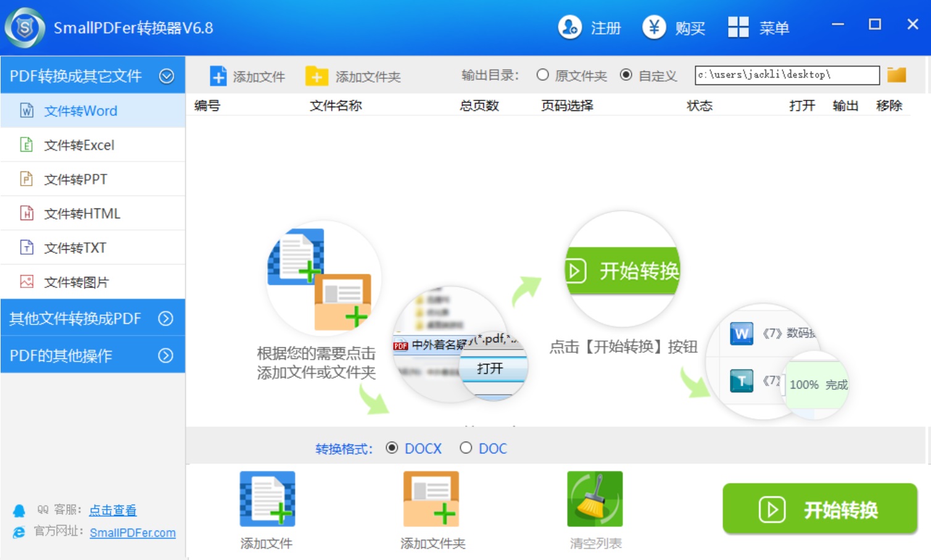Click the 购买 text label
This screenshot has width=931, height=560.
point(690,28)
